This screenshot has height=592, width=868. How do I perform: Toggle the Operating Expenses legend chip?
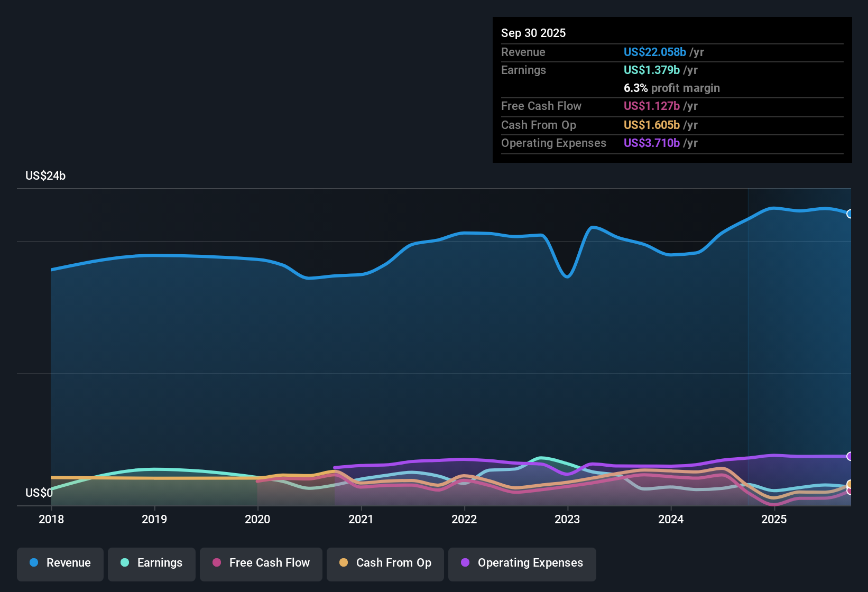coord(522,563)
